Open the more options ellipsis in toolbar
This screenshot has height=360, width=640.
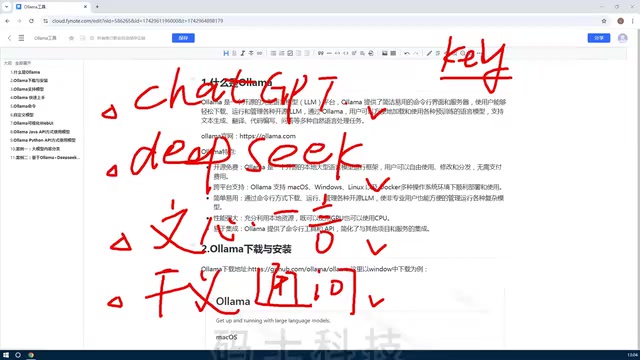point(479,53)
